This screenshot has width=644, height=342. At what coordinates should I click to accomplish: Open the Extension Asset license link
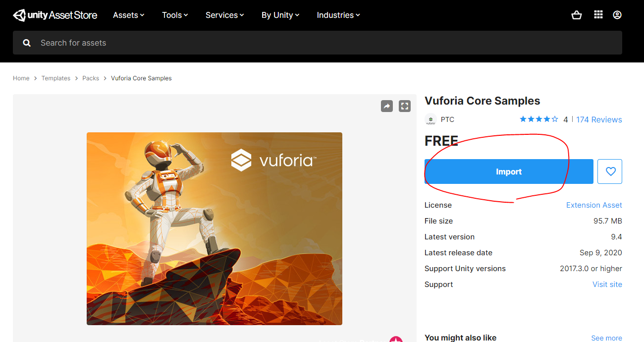(594, 205)
